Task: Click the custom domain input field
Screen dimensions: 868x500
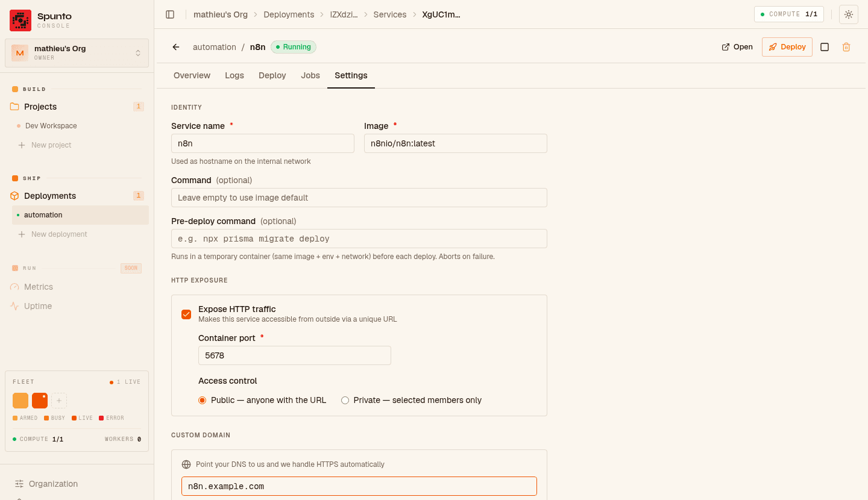Action: coord(359,486)
